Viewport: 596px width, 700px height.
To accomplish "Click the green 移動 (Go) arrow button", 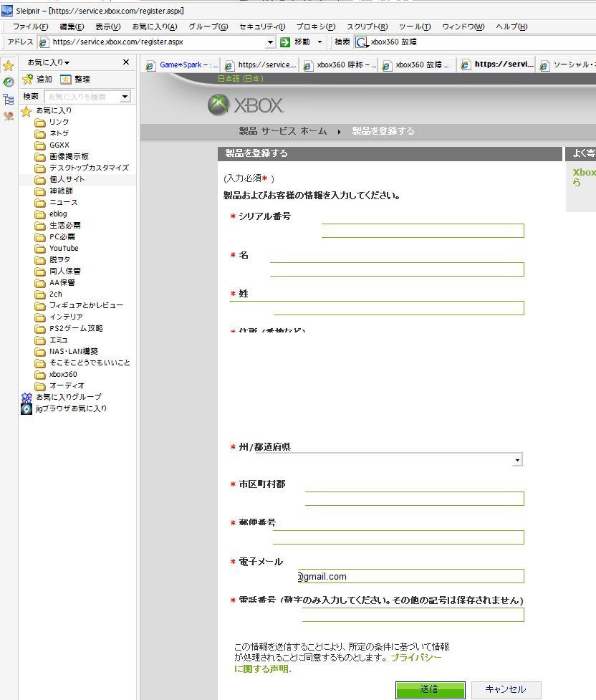I will click(x=285, y=42).
